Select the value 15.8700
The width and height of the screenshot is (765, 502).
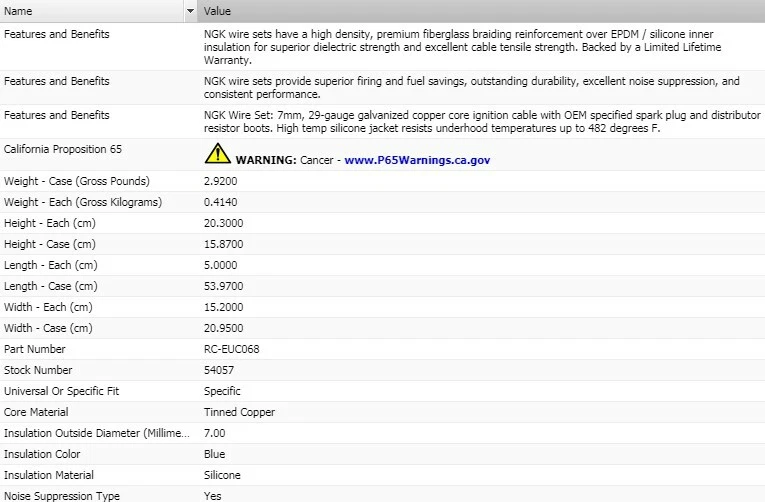click(223, 244)
